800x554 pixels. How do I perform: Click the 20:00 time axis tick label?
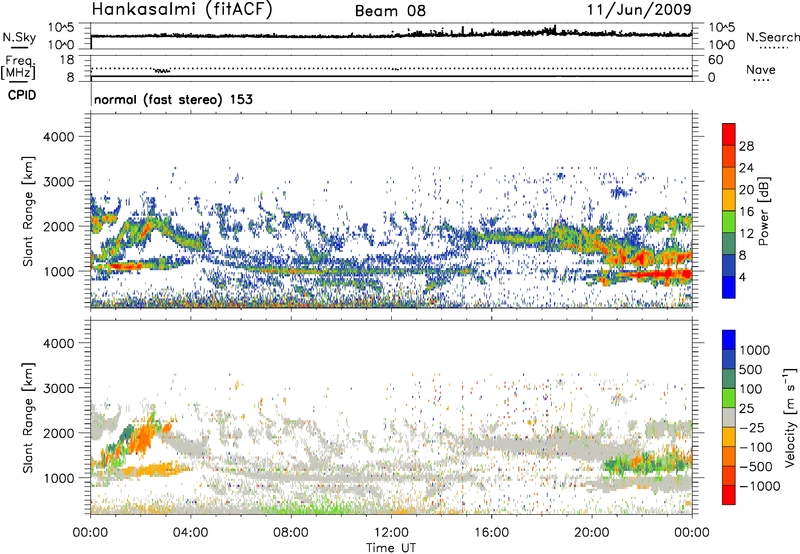point(591,533)
